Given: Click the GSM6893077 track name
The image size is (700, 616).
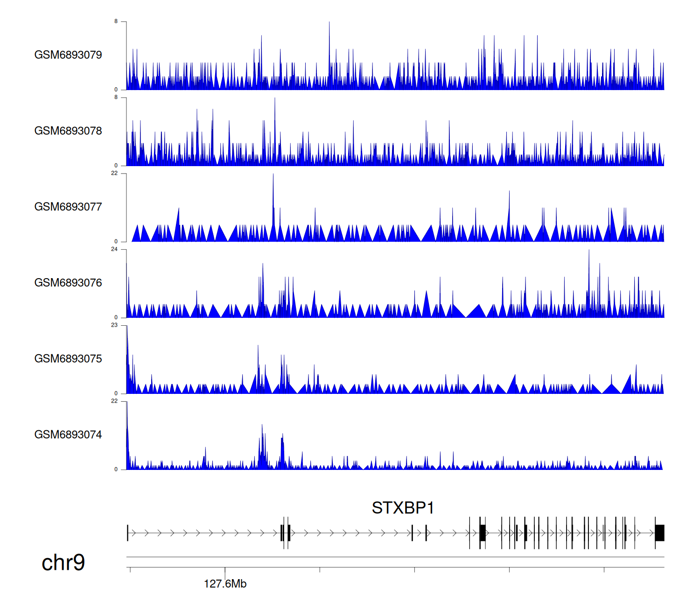Looking at the screenshot, I should click(x=68, y=207).
